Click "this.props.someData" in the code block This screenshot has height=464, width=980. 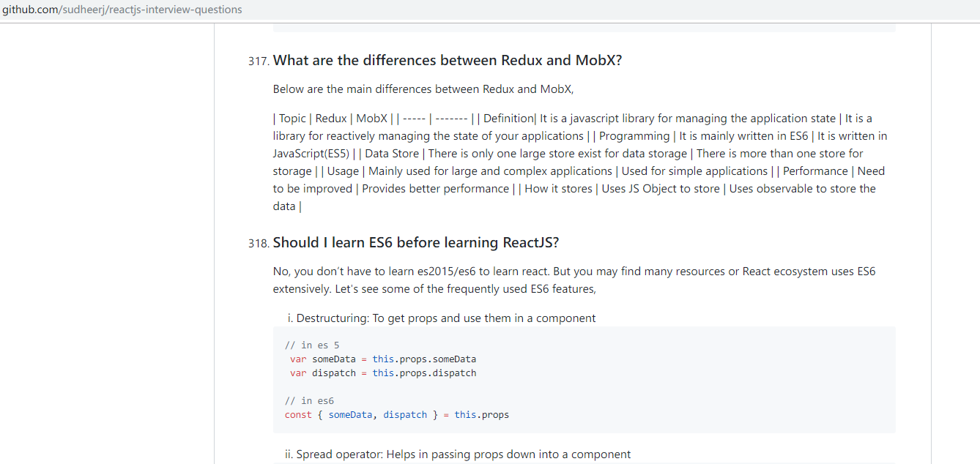424,359
